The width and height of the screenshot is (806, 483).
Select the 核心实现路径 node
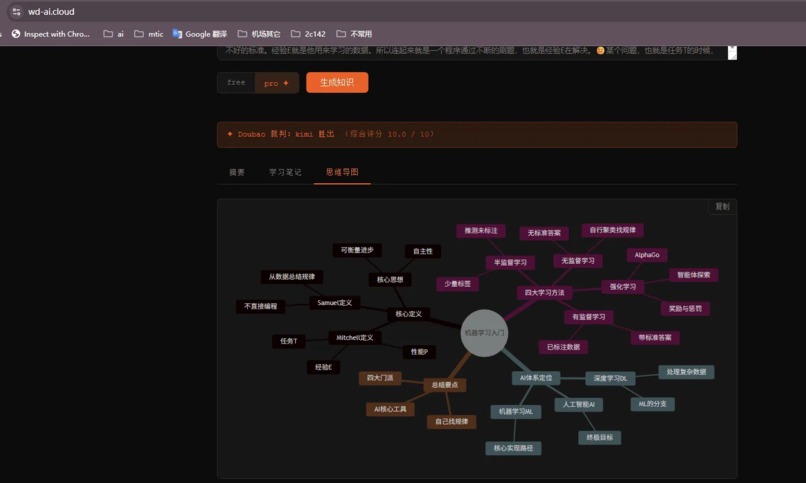[x=514, y=448]
